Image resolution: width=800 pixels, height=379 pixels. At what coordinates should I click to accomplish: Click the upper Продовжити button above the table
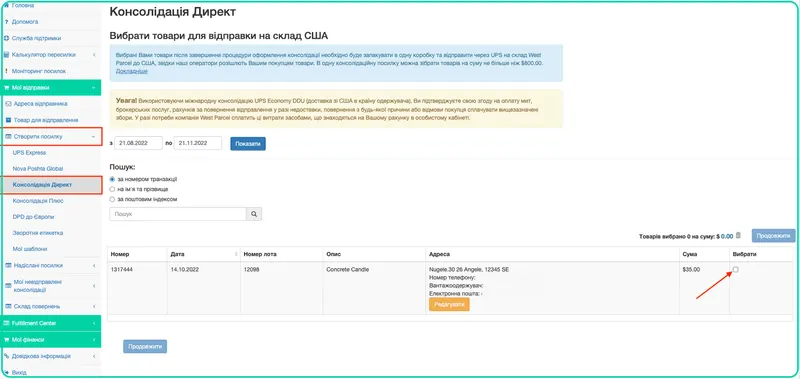773,236
